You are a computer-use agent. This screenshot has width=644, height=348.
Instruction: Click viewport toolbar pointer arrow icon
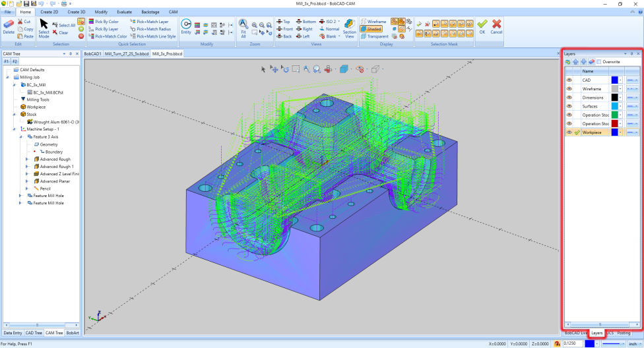(263, 69)
